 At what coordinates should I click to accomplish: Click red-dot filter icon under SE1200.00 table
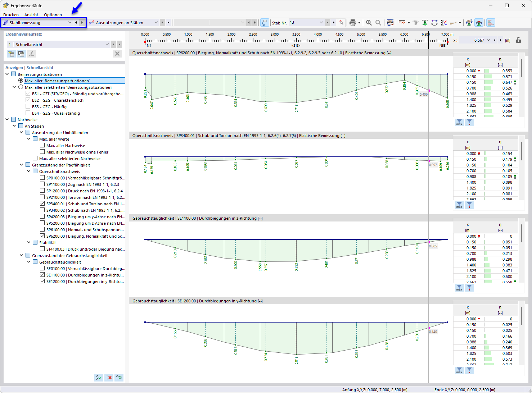469,371
